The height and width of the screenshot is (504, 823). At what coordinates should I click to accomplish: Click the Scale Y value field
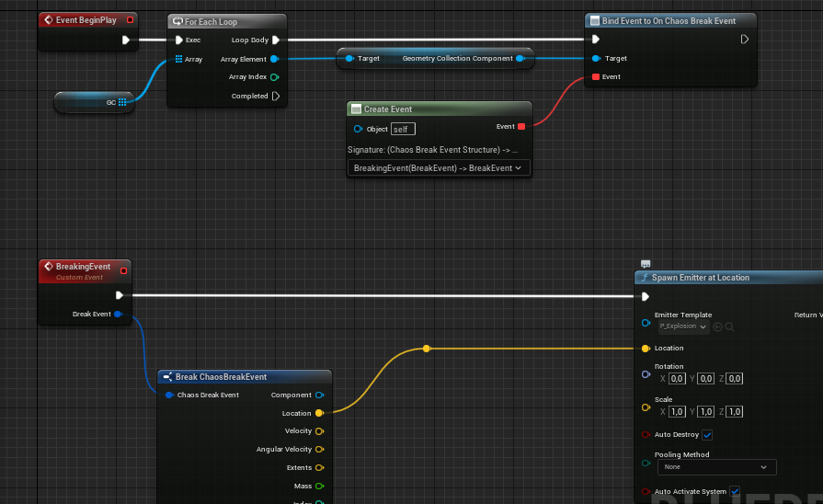pyautogui.click(x=706, y=412)
